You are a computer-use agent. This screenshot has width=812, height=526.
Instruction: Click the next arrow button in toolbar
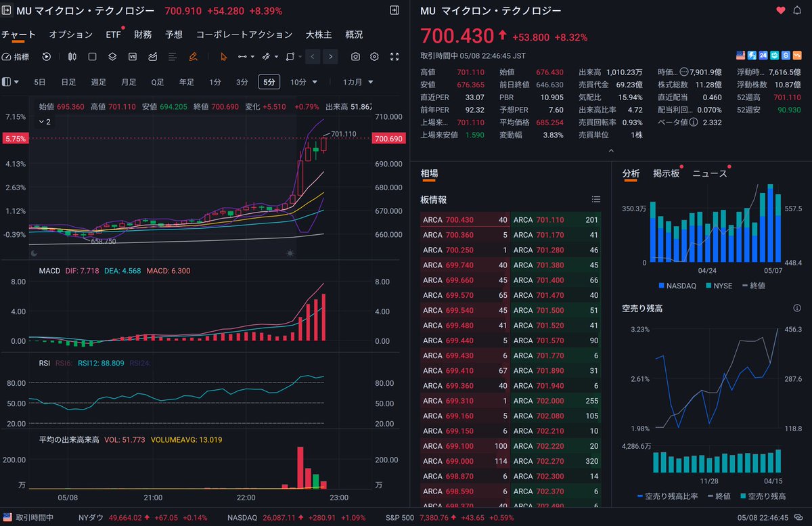tap(330, 57)
